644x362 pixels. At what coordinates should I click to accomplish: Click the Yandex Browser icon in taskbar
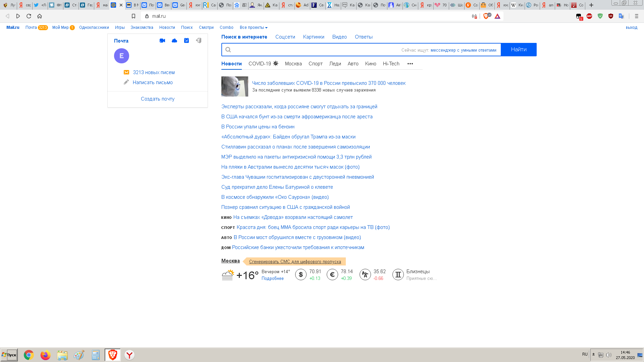(x=129, y=355)
